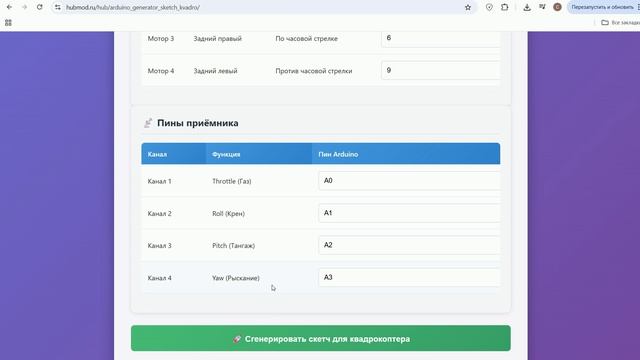Screen dimensions: 640x360
Task: Open browser downloads icon
Action: [x=527, y=7]
